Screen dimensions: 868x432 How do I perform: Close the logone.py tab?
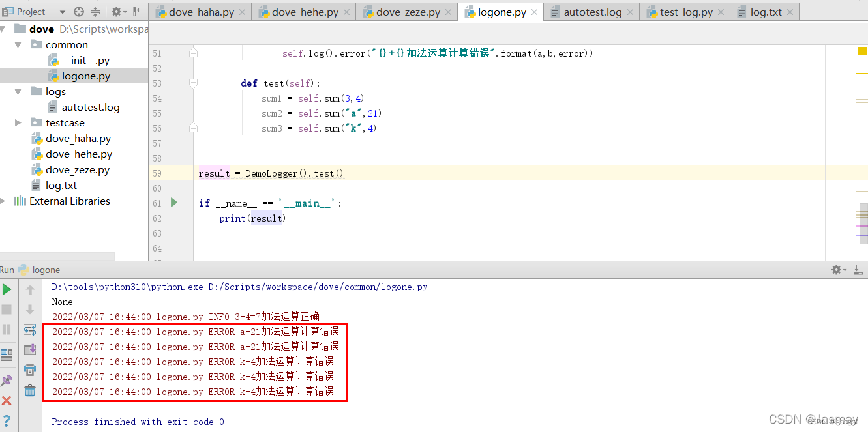535,12
